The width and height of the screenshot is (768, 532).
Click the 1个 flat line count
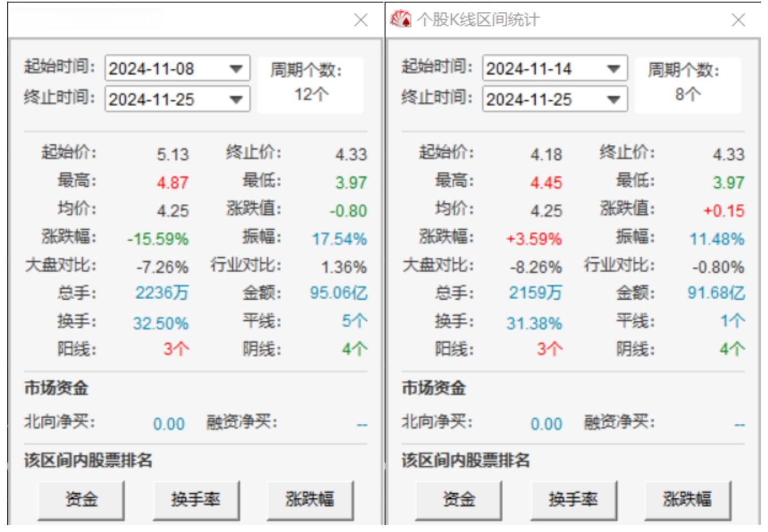click(x=733, y=321)
